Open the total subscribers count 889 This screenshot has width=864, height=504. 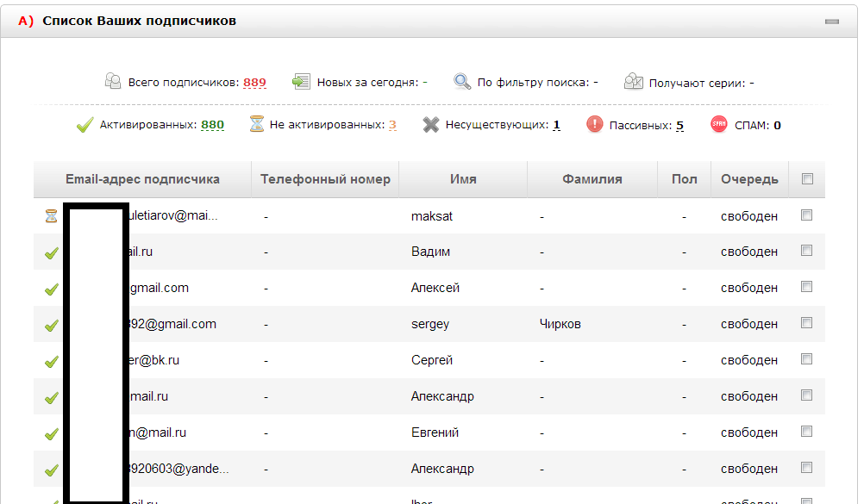254,83
